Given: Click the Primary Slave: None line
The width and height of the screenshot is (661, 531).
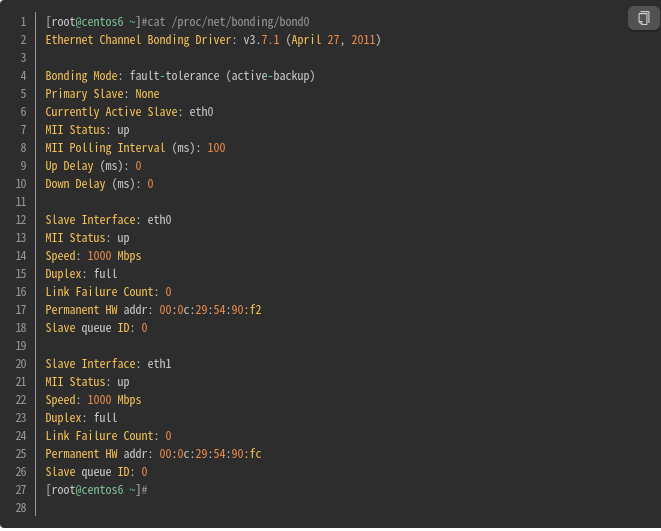Looking at the screenshot, I should (102, 94).
